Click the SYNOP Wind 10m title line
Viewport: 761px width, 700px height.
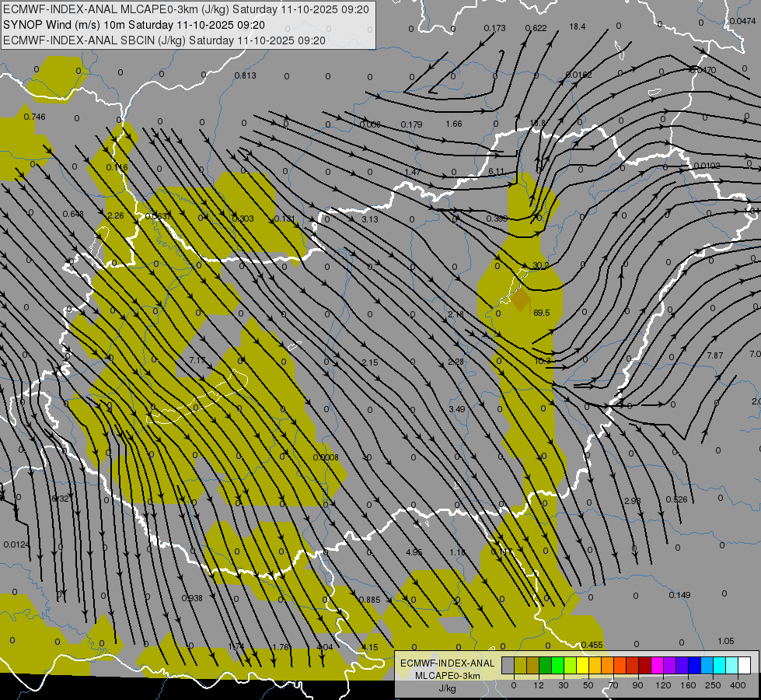point(134,25)
